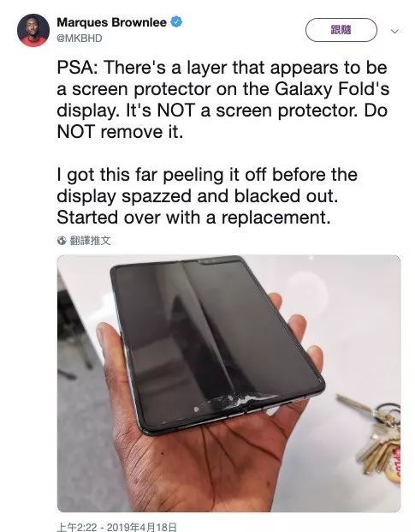Open the @MKBHD handle link
415x532 pixels.
pyautogui.click(x=80, y=38)
